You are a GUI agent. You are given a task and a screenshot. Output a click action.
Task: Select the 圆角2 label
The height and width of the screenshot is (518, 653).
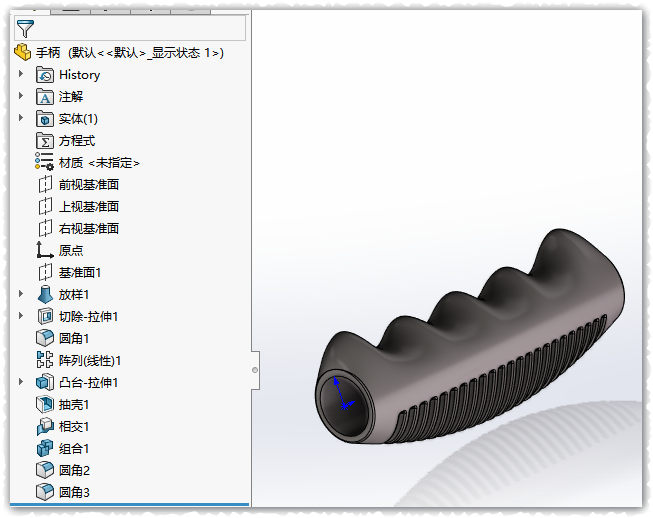point(74,471)
